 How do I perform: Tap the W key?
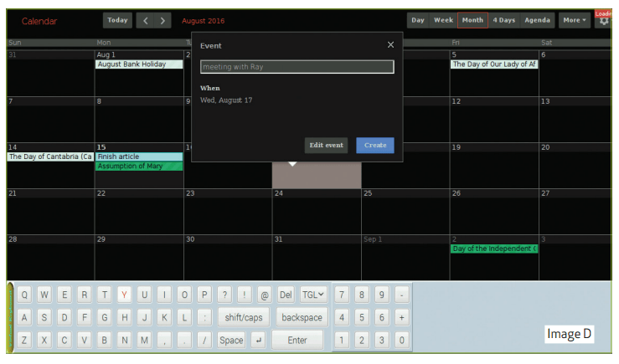44,295
